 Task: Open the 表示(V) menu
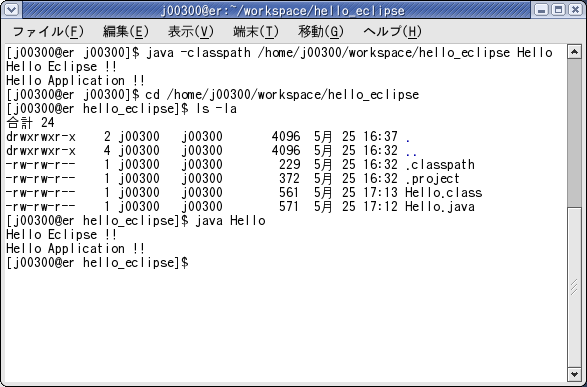click(191, 32)
